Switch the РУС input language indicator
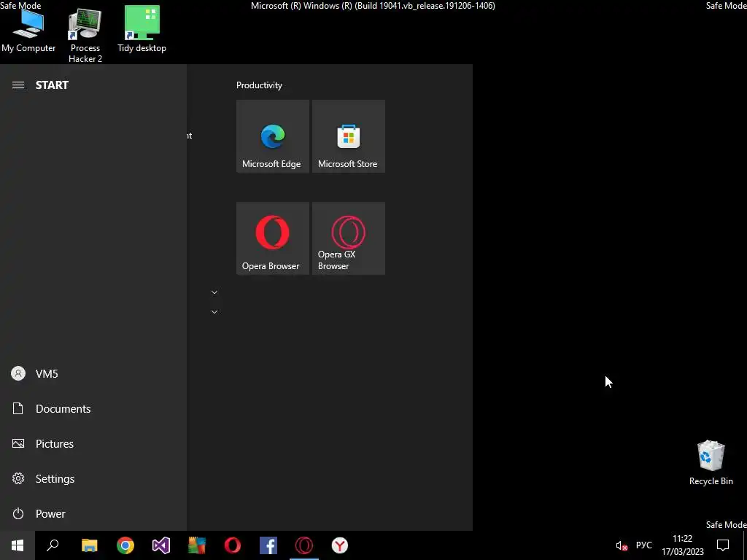747x560 pixels. [643, 545]
